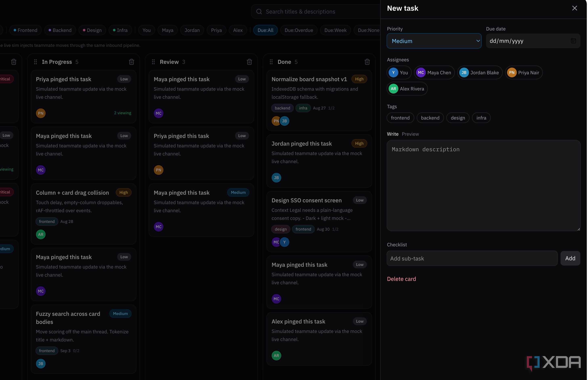588x380 pixels.
Task: Filter board by assignee You
Action: pyautogui.click(x=146, y=30)
